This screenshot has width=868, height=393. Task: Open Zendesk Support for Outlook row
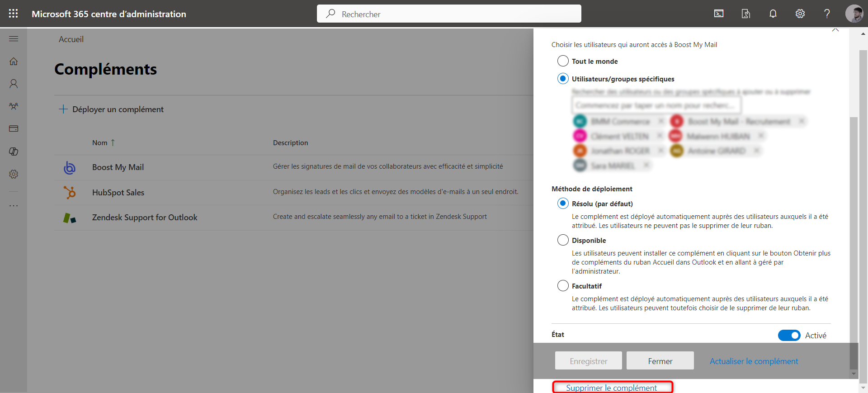[294, 218]
